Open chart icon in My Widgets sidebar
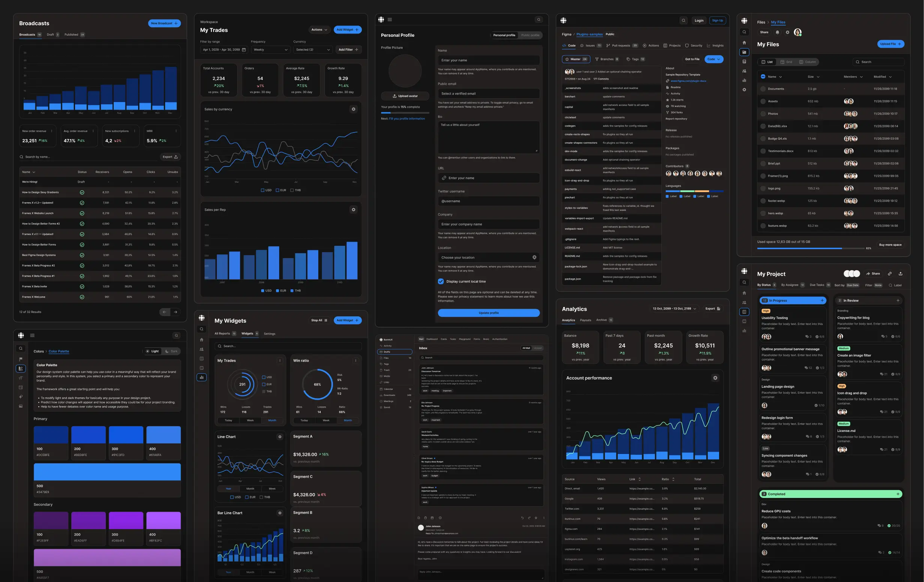924x582 pixels. point(202,377)
